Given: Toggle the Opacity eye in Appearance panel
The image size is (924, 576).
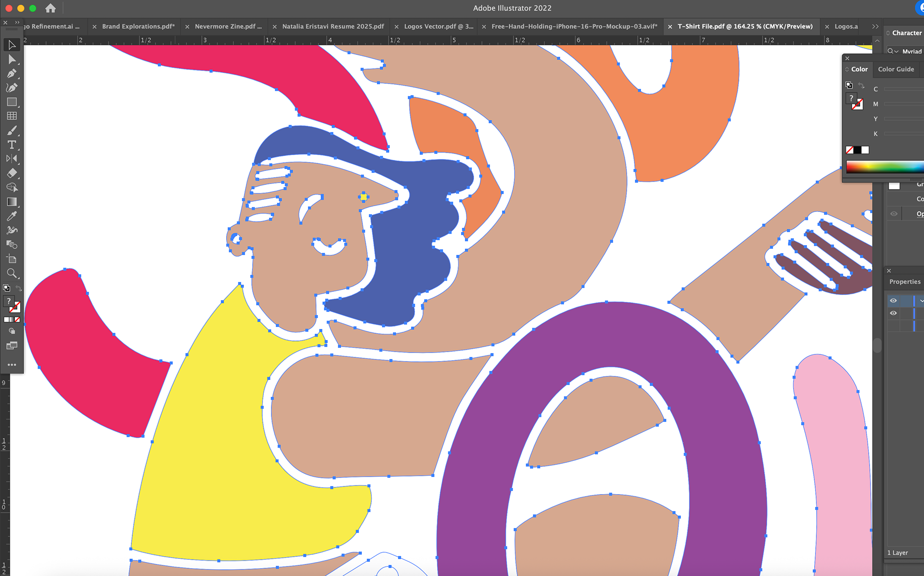Looking at the screenshot, I should 894,214.
